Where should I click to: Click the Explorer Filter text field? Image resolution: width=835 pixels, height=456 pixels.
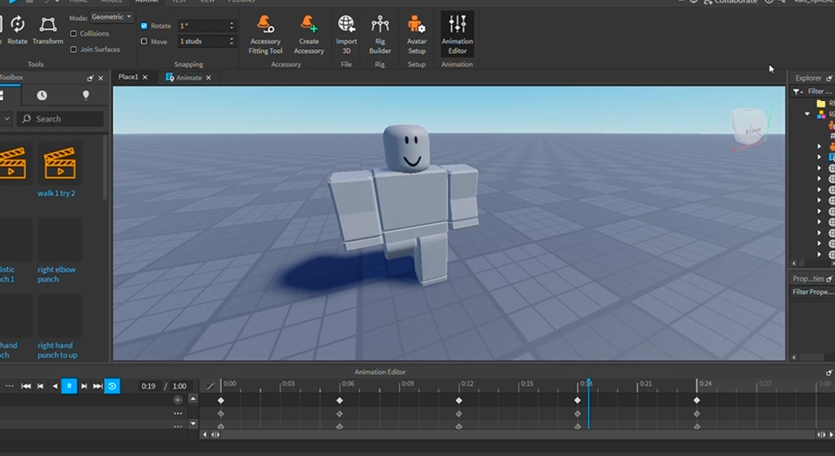(821, 92)
